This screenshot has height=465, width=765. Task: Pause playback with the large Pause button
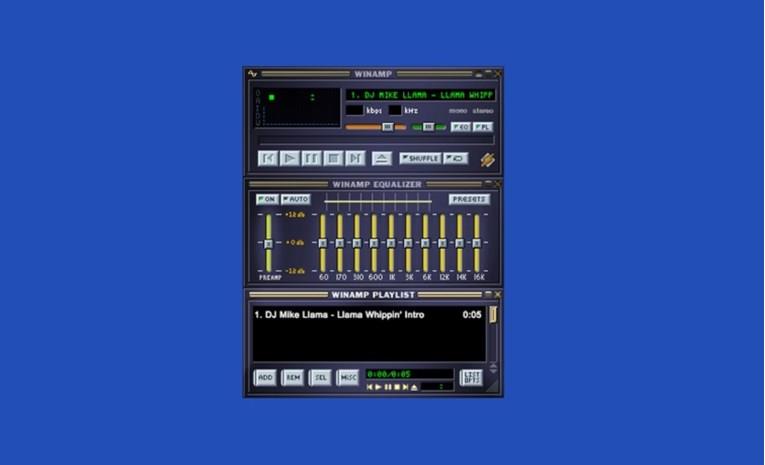click(x=311, y=158)
